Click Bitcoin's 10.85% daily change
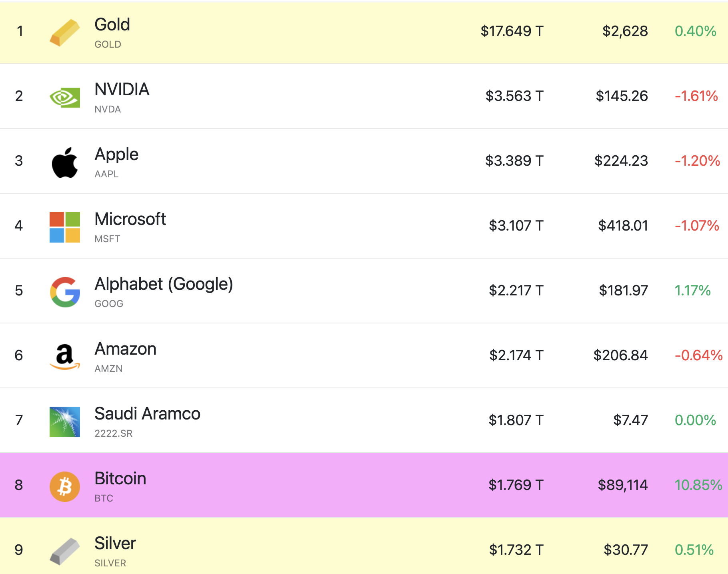 point(698,485)
